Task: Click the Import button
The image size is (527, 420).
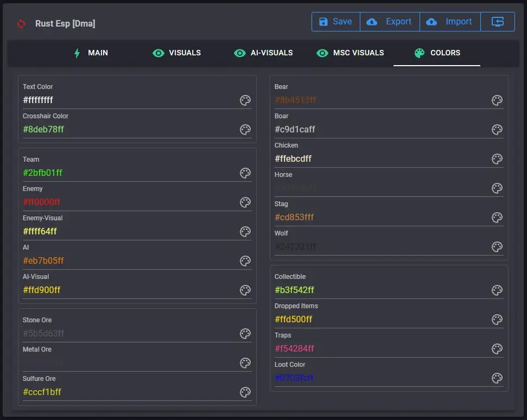Action: tap(450, 21)
